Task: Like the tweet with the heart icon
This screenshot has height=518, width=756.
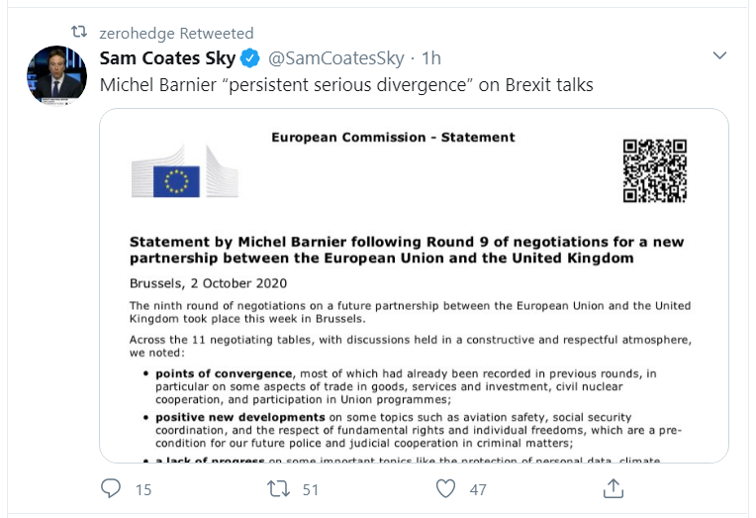Action: click(x=446, y=489)
